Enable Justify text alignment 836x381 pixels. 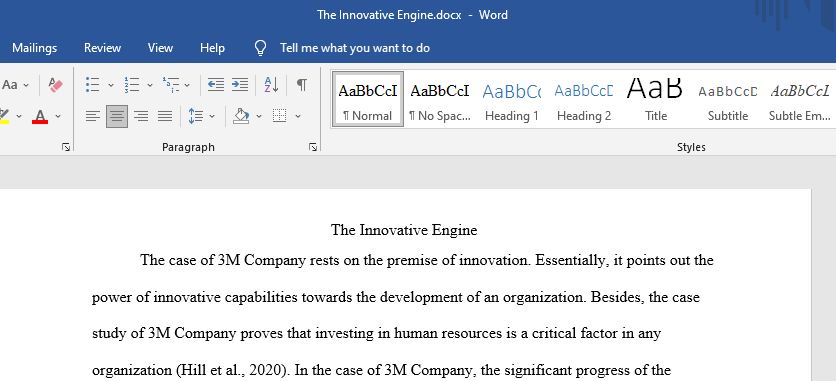click(165, 116)
